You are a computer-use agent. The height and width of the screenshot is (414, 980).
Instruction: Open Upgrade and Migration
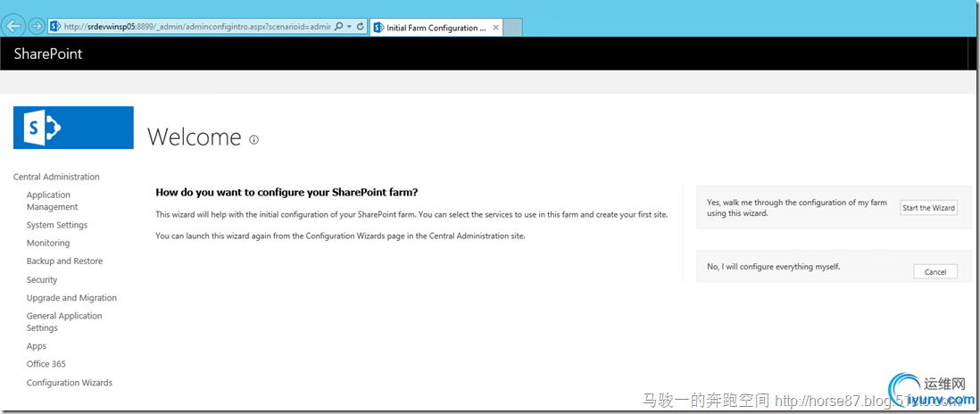tap(71, 298)
